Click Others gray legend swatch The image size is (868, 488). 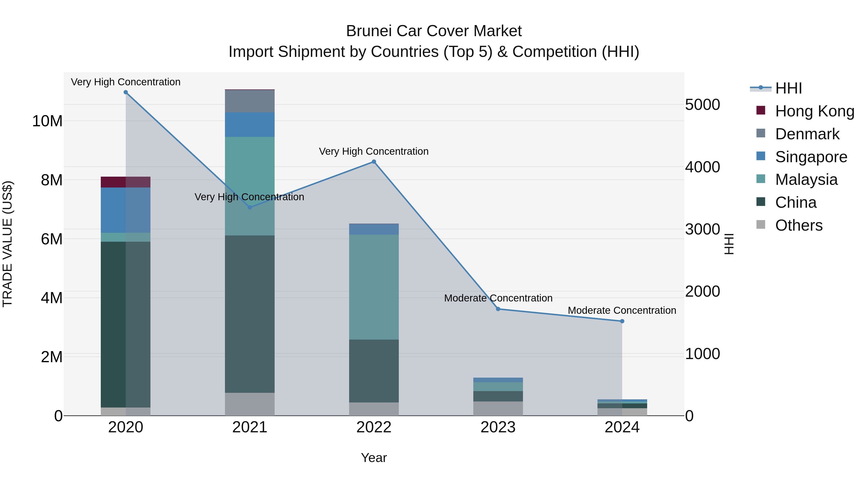760,224
